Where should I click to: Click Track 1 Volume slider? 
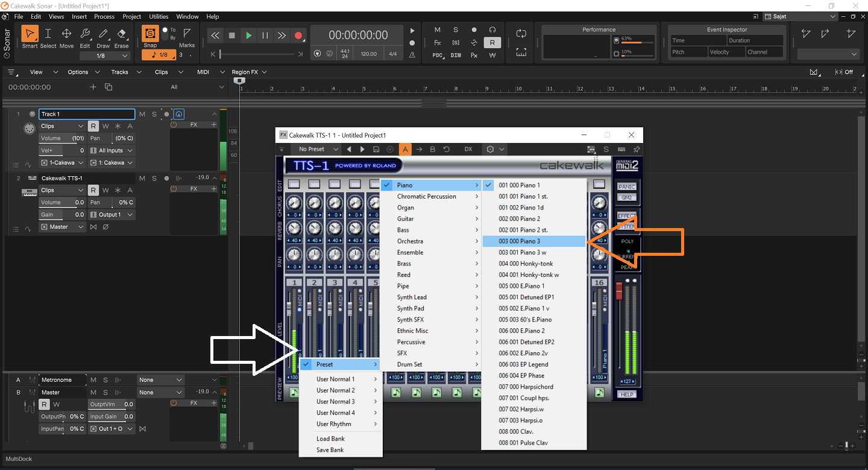click(63, 138)
